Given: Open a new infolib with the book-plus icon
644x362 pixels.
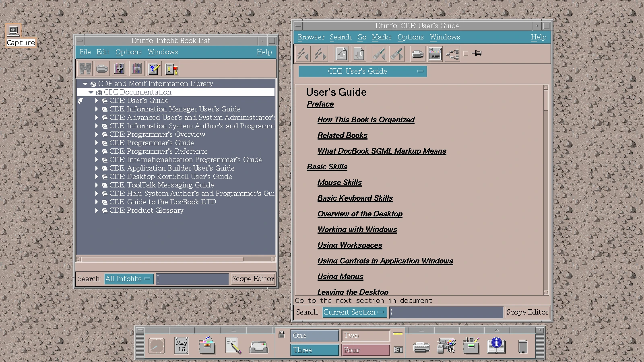Looking at the screenshot, I should [120, 68].
